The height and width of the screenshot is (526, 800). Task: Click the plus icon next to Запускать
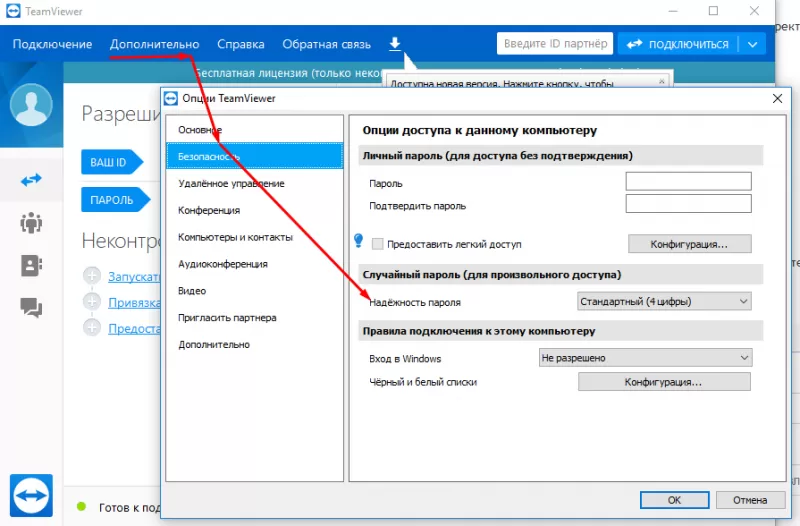coord(92,276)
